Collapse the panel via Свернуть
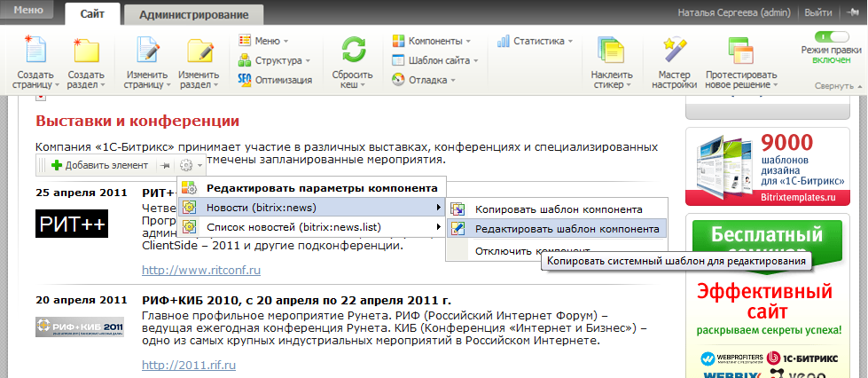 click(838, 86)
